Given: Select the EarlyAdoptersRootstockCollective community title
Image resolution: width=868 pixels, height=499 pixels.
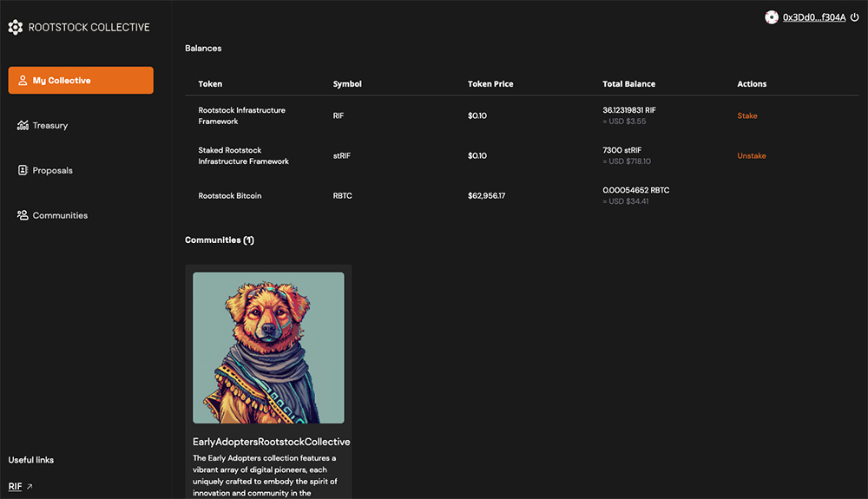Looking at the screenshot, I should [x=271, y=442].
